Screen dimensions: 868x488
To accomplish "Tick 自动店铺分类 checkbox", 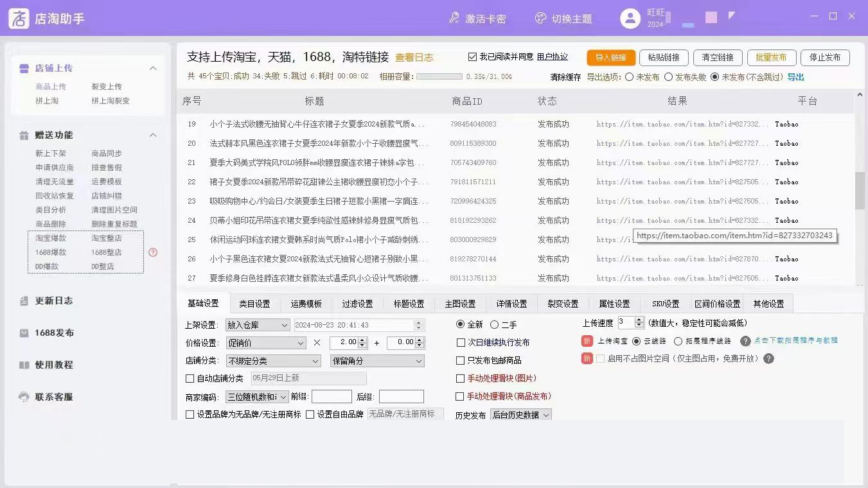I will [x=190, y=378].
